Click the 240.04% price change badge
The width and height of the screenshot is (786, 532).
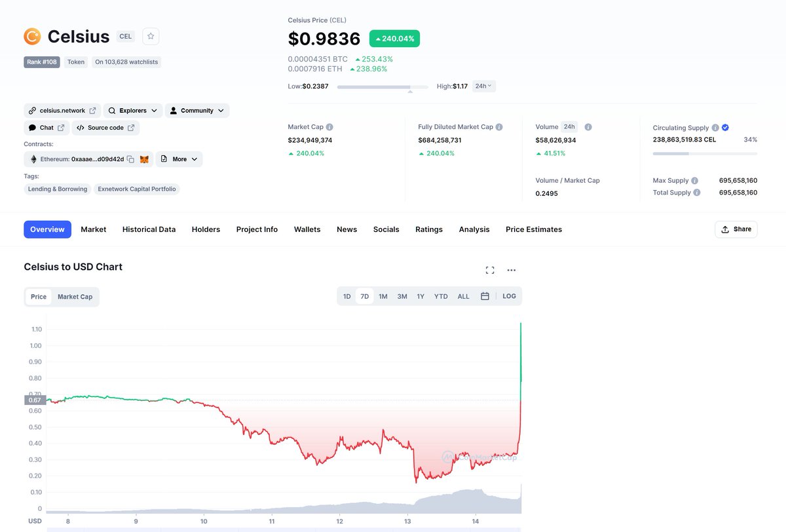click(x=394, y=39)
